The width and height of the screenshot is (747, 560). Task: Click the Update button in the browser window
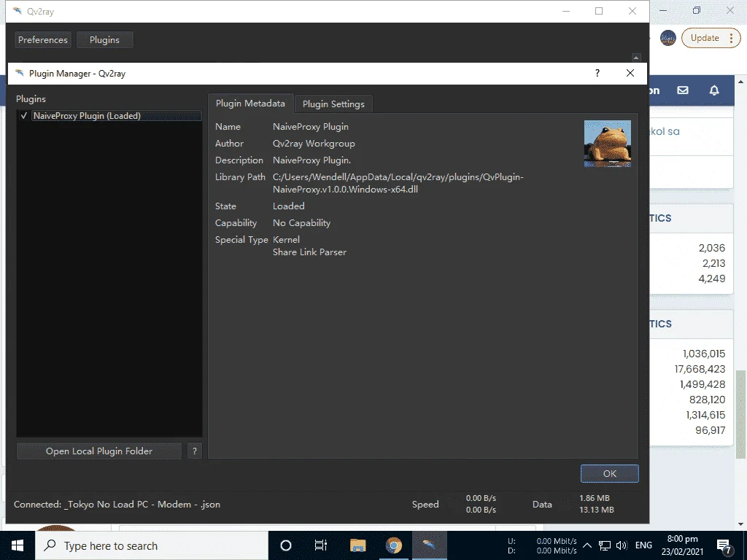coord(705,38)
